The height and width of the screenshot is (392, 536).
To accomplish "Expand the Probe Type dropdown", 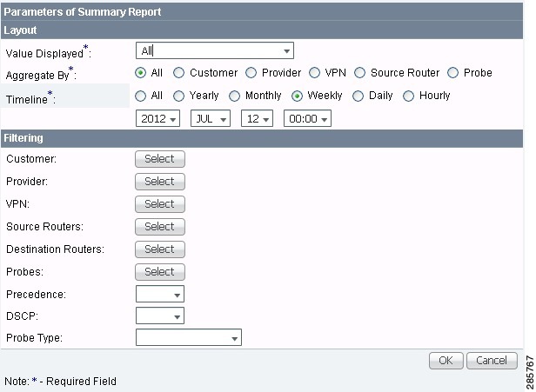I will 189,337.
